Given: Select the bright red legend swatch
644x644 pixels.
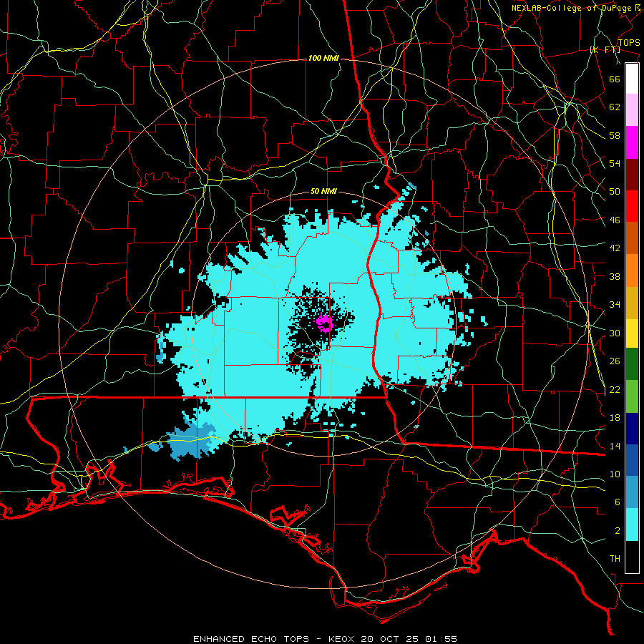Looking at the screenshot, I should point(632,206).
